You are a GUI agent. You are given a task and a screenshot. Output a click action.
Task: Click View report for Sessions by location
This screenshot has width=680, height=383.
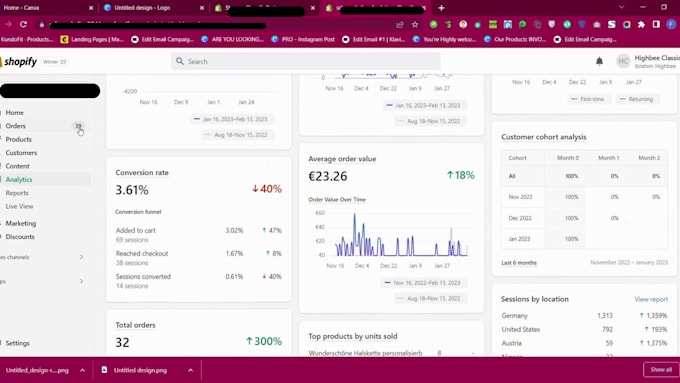651,299
